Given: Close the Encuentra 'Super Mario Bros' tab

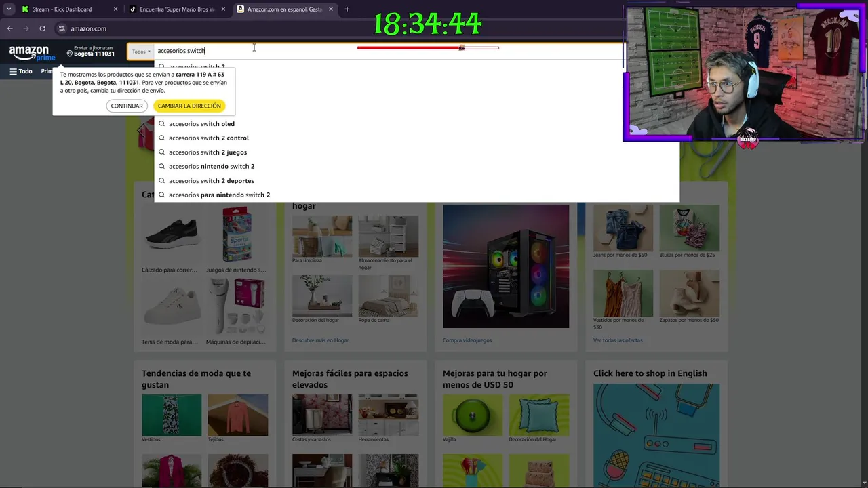Looking at the screenshot, I should click(223, 9).
